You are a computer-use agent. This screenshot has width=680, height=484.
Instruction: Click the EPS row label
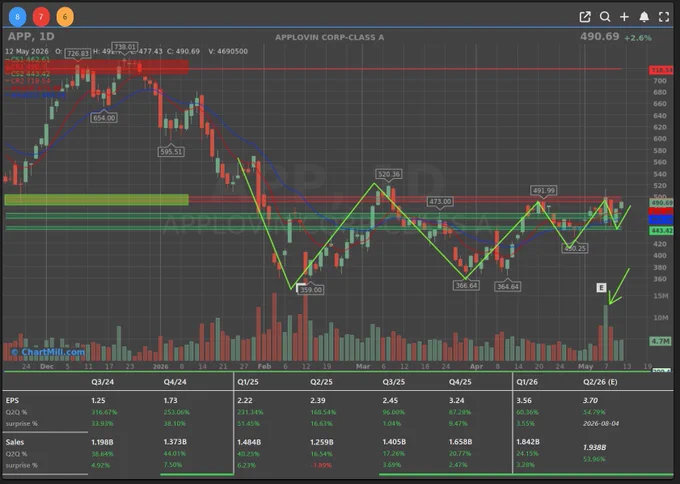(x=12, y=400)
